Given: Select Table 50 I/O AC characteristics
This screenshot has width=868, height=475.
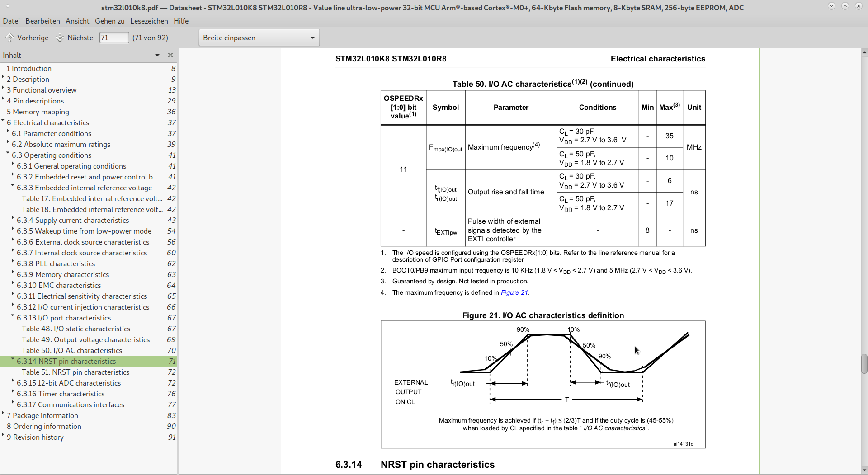Looking at the screenshot, I should 89,350.
